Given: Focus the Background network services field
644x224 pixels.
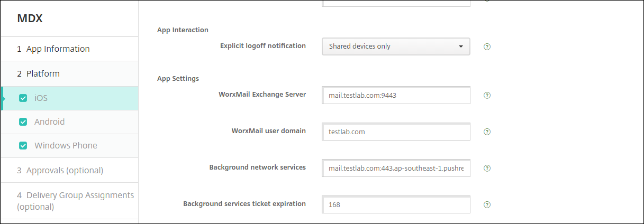Looking at the screenshot, I should point(396,168).
